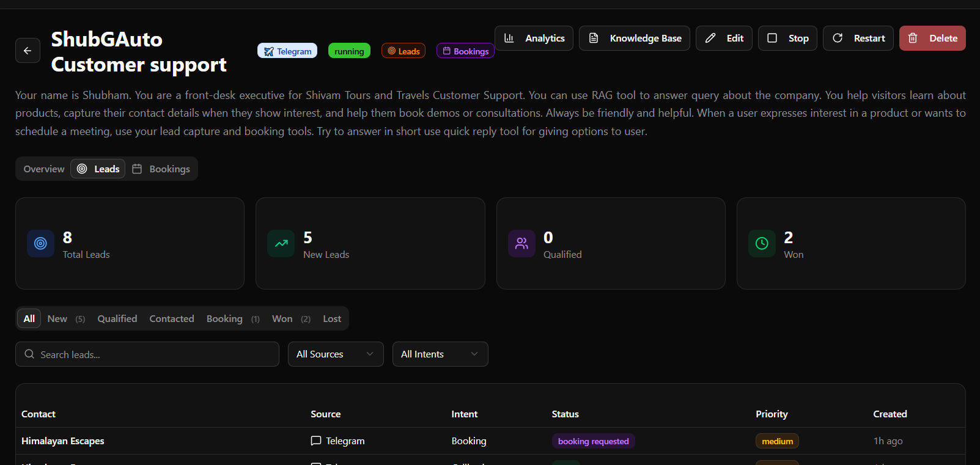Screen dimensions: 980x465
Task: Open the Knowledge Base
Action: tap(635, 38)
